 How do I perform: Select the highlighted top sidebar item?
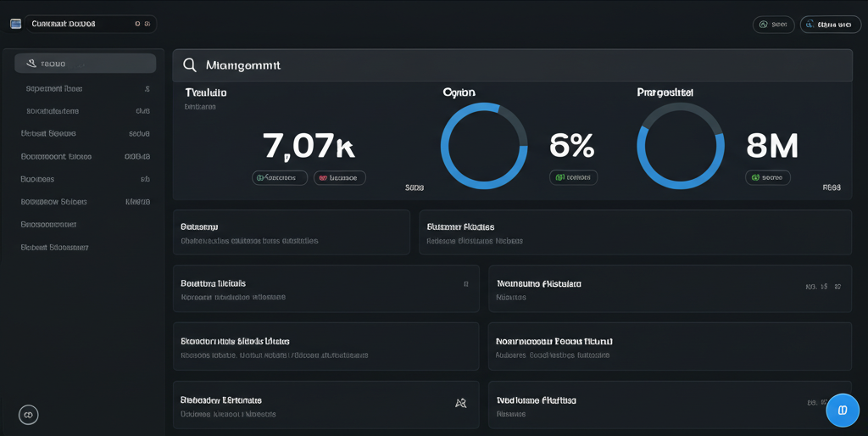[86, 64]
